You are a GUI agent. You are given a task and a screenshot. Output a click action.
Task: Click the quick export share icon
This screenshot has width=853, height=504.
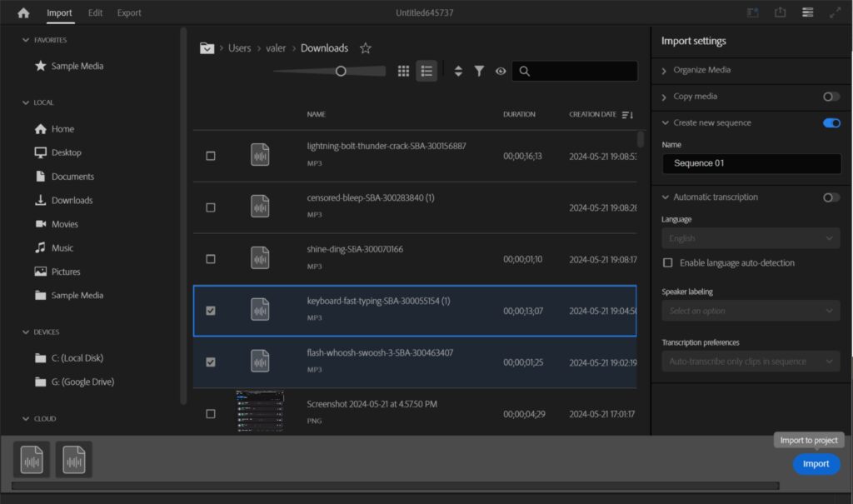click(x=781, y=12)
